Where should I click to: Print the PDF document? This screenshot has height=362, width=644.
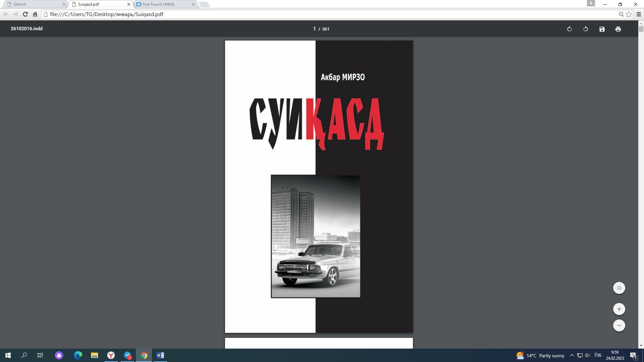point(618,29)
